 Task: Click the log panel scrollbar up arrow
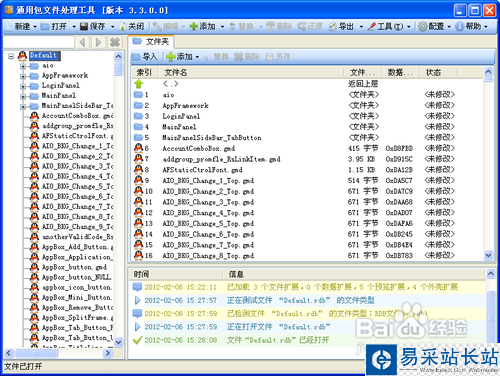pos(490,274)
